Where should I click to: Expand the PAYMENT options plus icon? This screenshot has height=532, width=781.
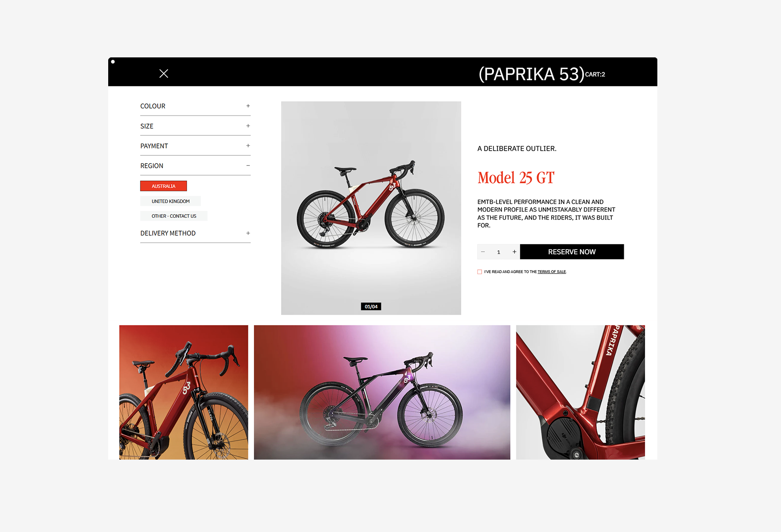[248, 146]
